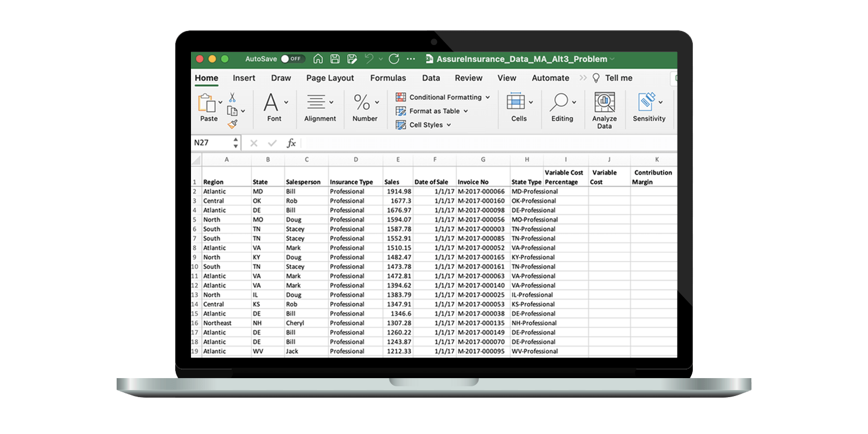Switch to the Formulas tab

pyautogui.click(x=388, y=78)
